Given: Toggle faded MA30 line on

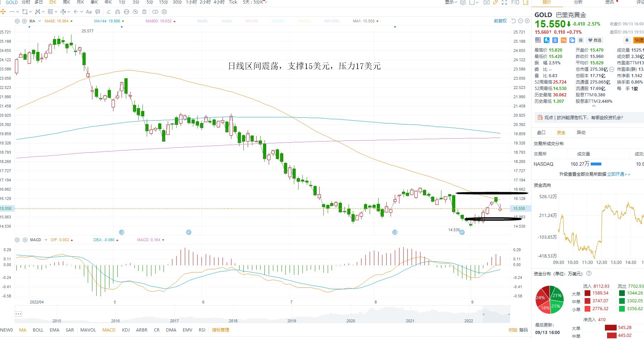Looking at the screenshot, I should click(202, 21).
